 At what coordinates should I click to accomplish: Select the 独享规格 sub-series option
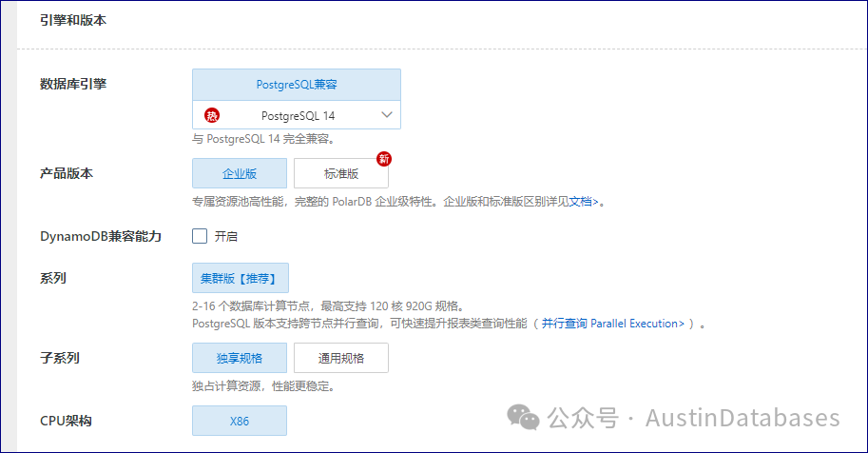(240, 358)
